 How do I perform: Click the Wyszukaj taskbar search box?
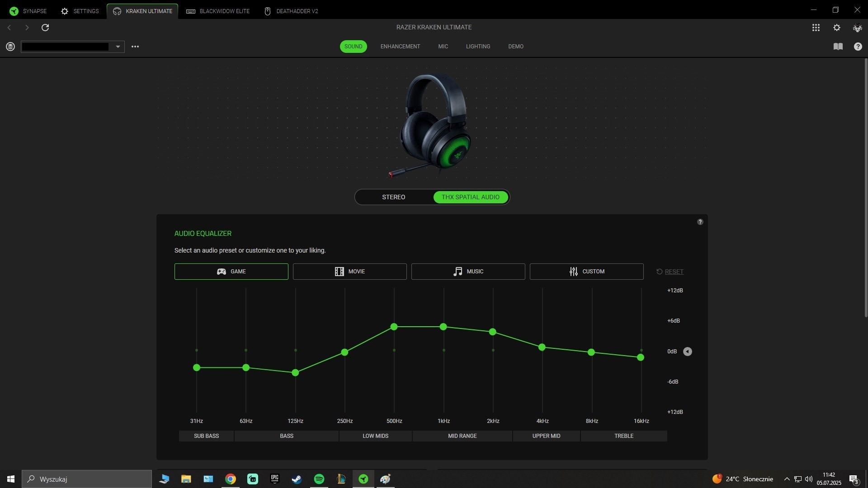87,479
